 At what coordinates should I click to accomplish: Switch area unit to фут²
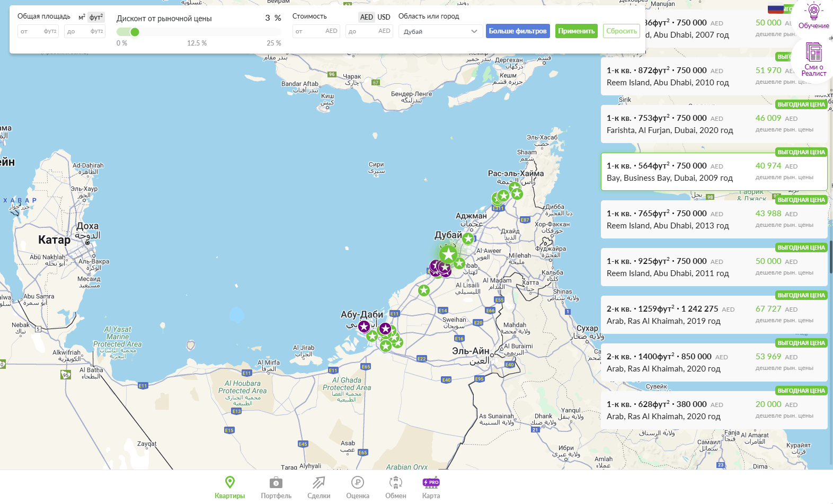[96, 17]
